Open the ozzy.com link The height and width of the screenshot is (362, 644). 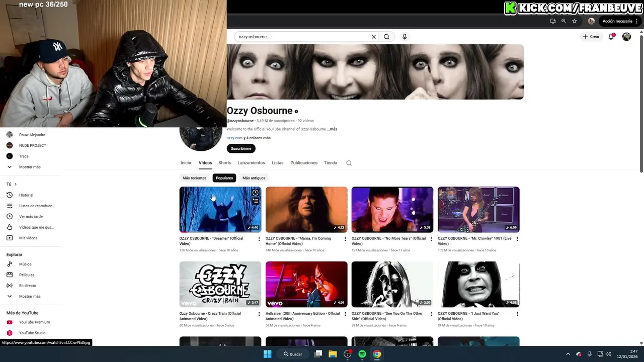coord(234,138)
